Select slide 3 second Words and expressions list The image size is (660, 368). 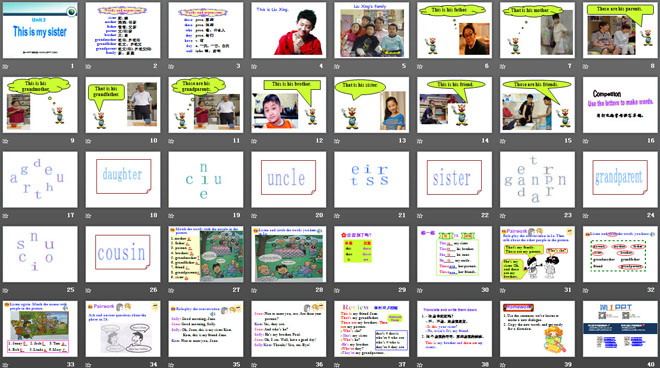click(x=206, y=30)
